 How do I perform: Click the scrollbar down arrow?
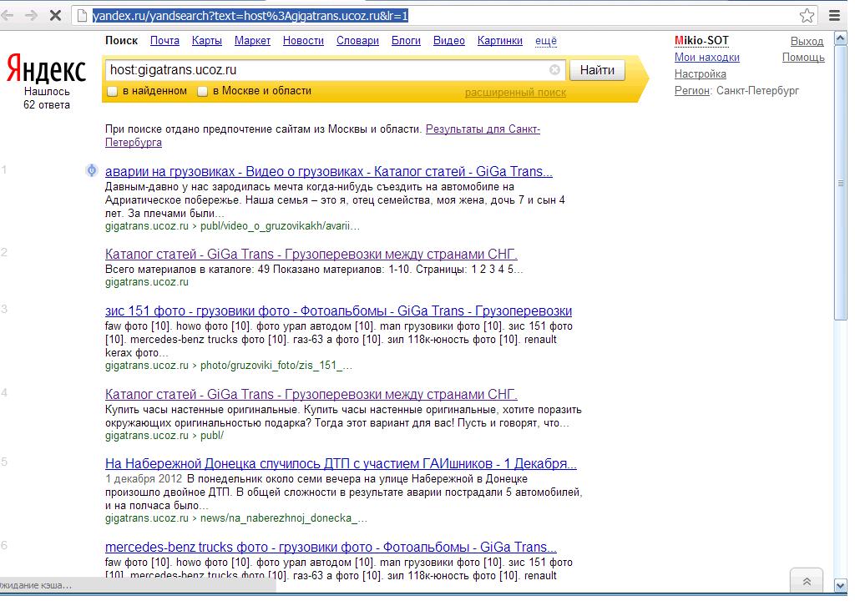coord(840,586)
